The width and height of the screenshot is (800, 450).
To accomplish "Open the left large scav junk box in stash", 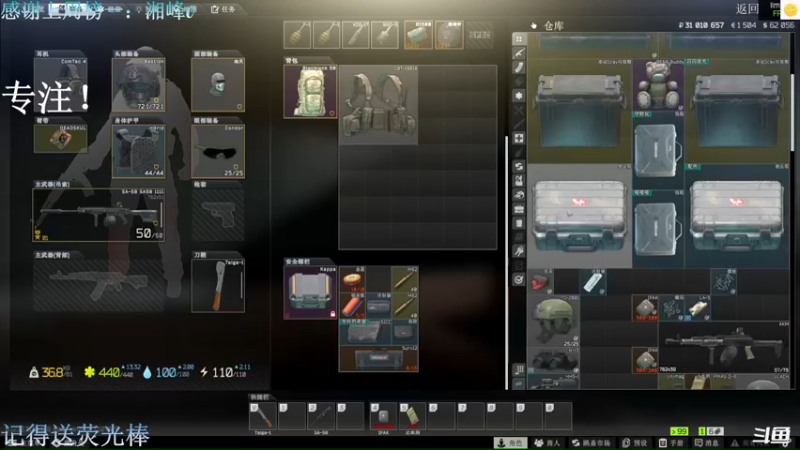I will 580,112.
